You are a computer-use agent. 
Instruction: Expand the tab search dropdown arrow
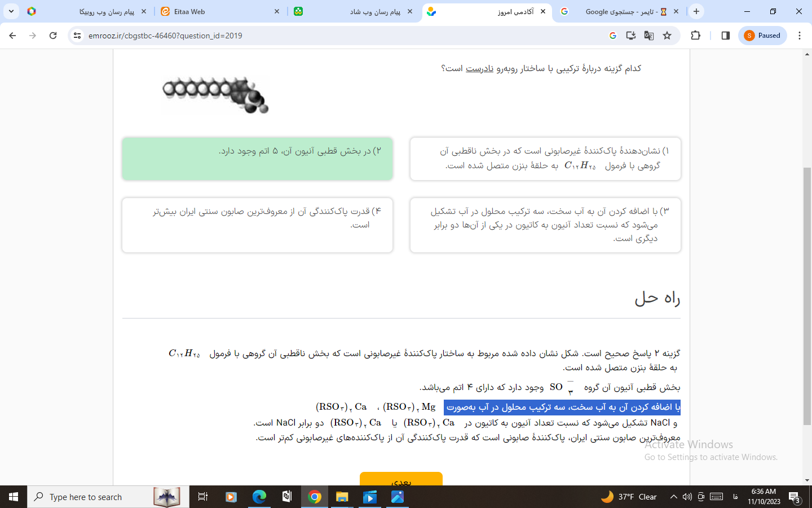click(x=11, y=11)
